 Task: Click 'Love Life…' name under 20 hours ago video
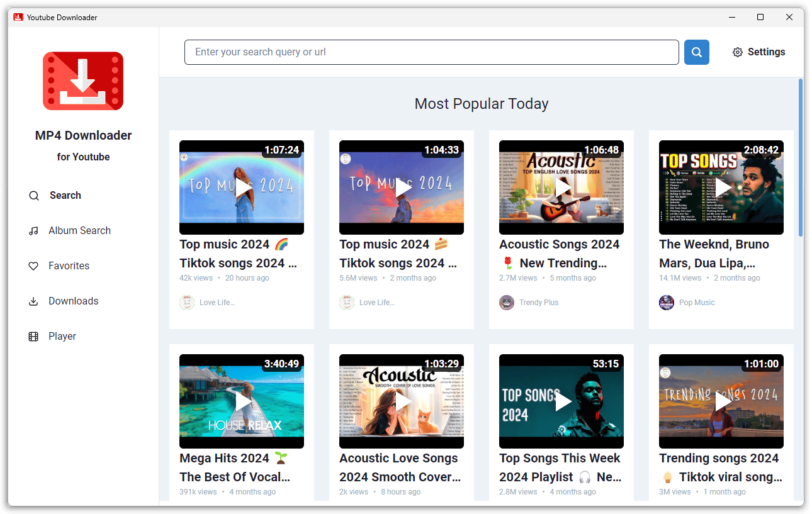[217, 303]
